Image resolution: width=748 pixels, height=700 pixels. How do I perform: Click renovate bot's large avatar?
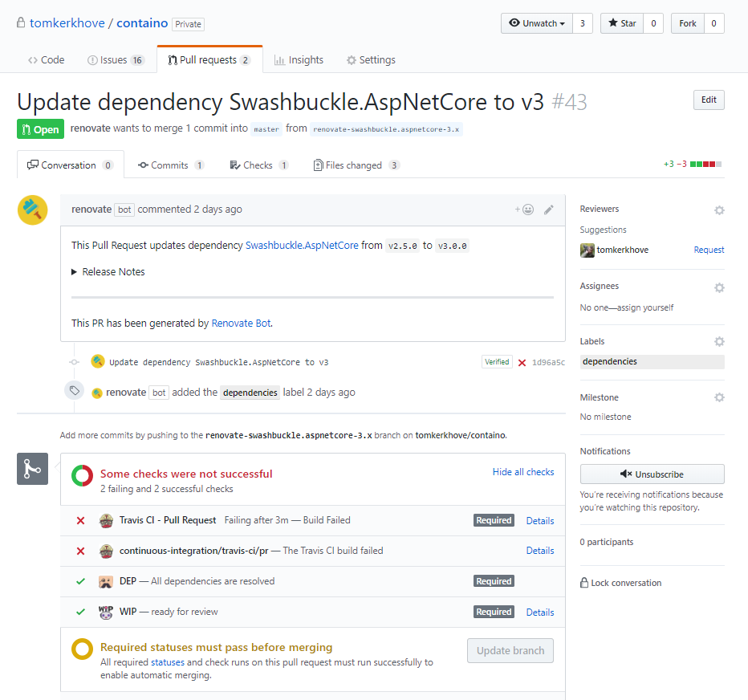click(32, 210)
